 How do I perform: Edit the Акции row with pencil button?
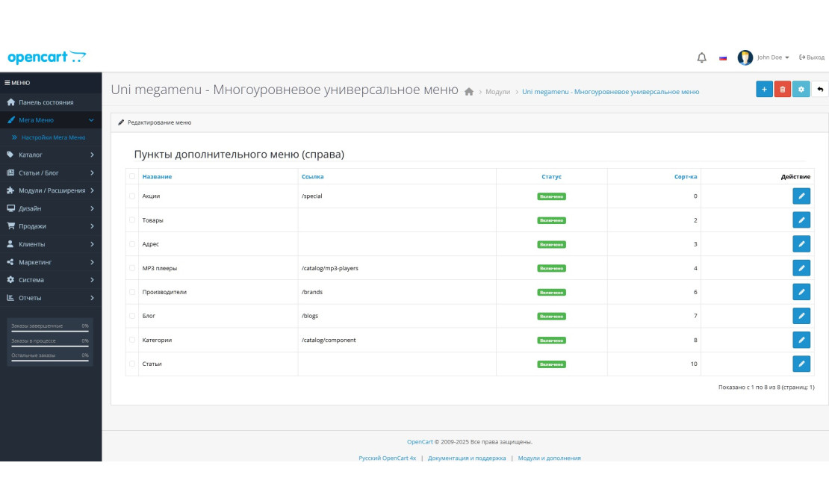(x=801, y=196)
